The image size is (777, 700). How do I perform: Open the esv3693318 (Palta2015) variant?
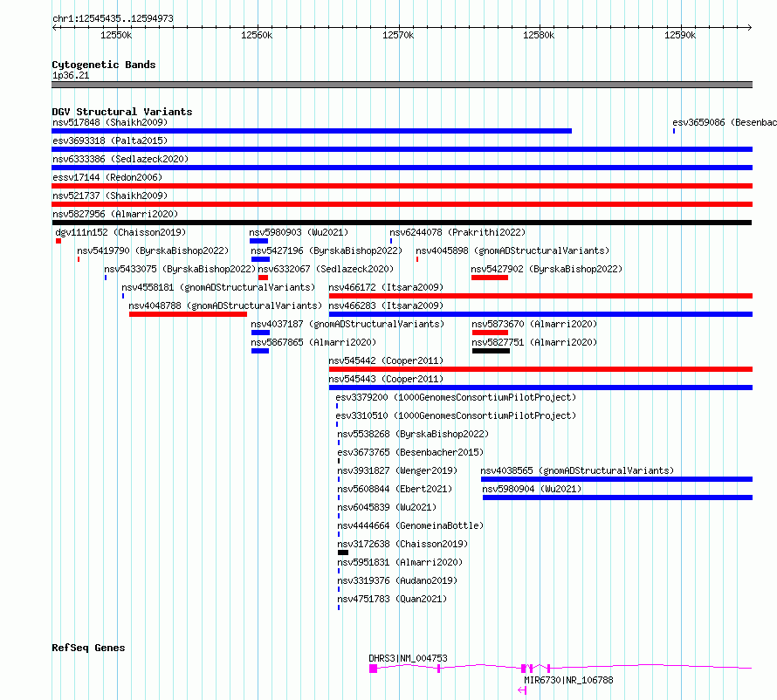[x=110, y=141]
